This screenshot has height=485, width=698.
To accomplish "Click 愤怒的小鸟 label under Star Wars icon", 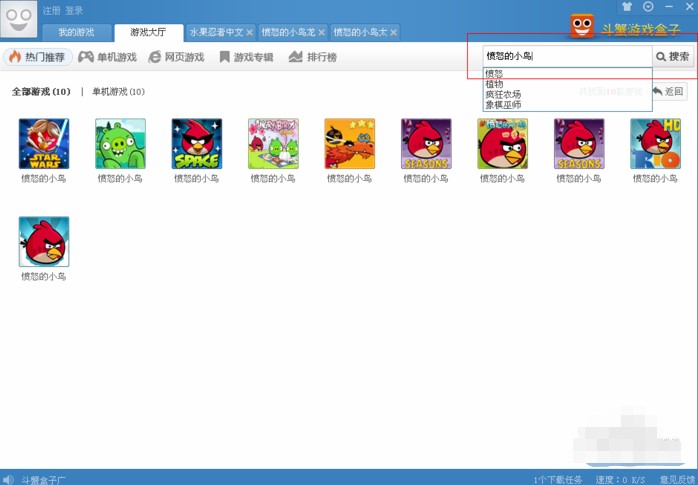I will 44,178.
